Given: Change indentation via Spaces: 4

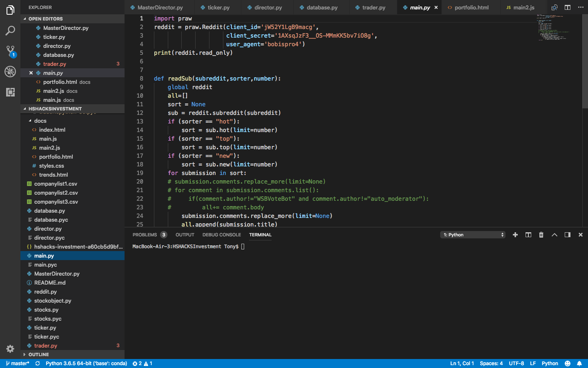Looking at the screenshot, I should (x=491, y=363).
